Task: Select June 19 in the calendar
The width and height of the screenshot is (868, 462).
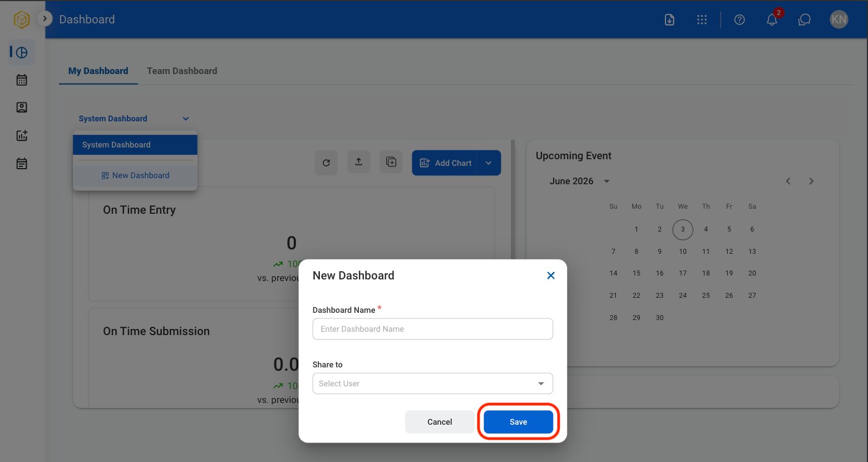Action: tap(729, 273)
